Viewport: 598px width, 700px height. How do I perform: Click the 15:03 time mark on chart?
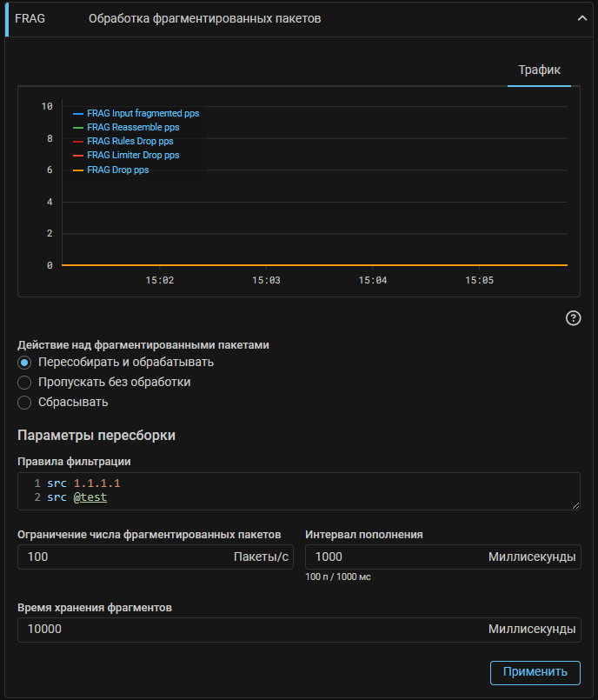click(x=266, y=281)
